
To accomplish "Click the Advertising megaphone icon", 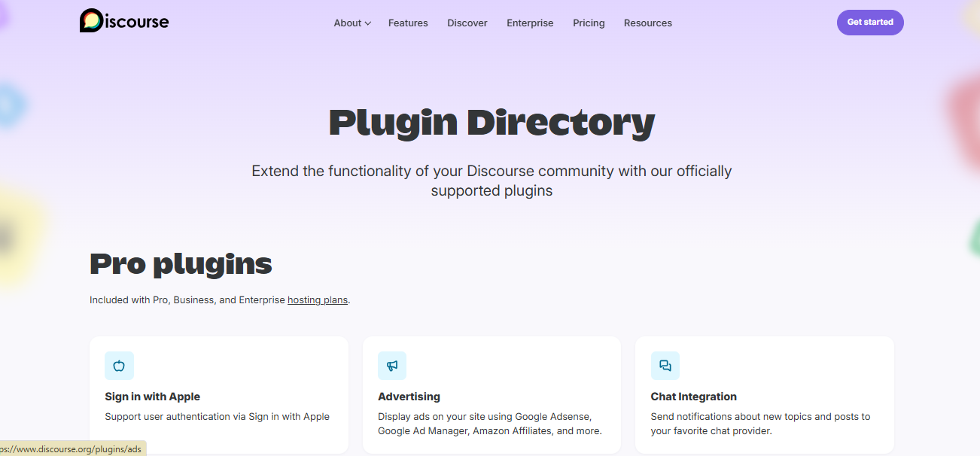I will pyautogui.click(x=392, y=366).
